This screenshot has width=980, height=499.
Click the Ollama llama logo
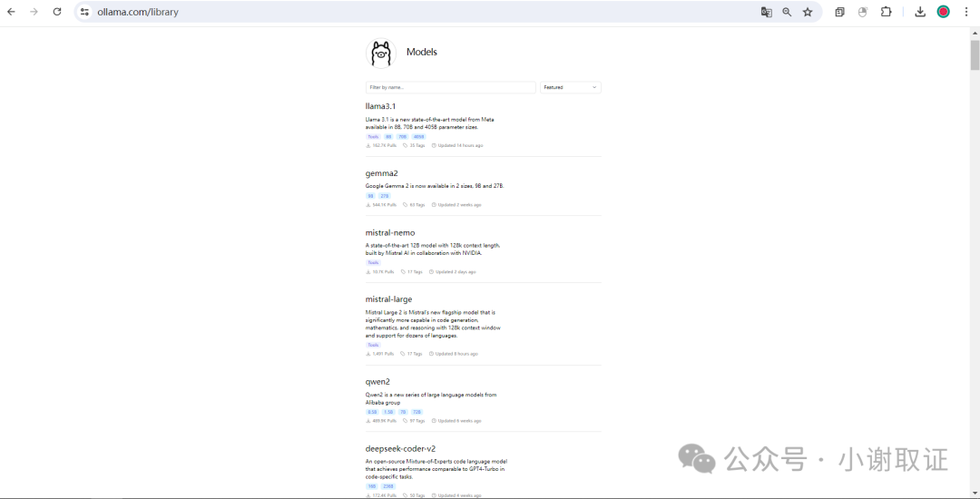380,54
